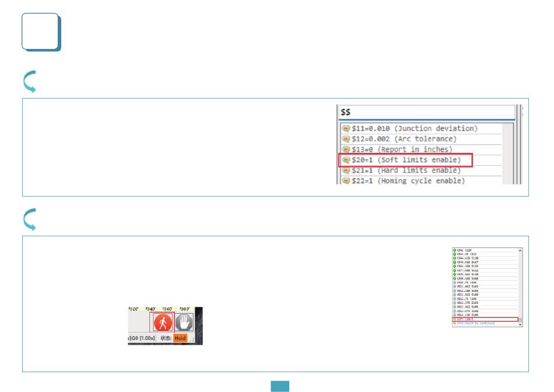Viewport: 554px width, 392px height.
Task: Select the $11=0.010 (Junction deviation) row
Action: [x=421, y=128]
